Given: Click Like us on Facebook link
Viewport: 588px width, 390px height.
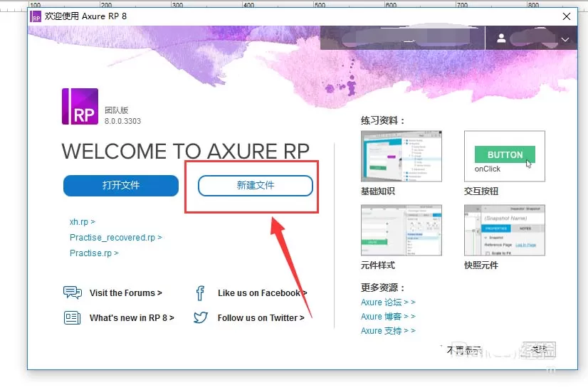Looking at the screenshot, I should 262,293.
